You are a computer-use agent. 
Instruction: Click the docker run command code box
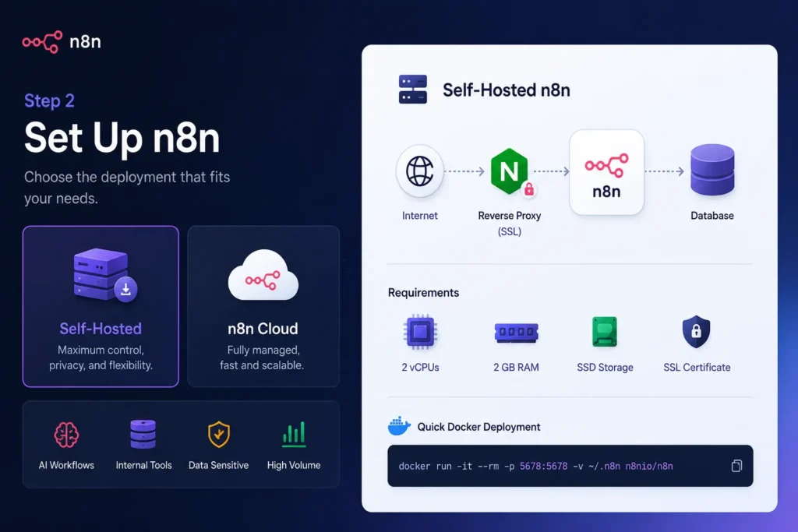(x=570, y=466)
